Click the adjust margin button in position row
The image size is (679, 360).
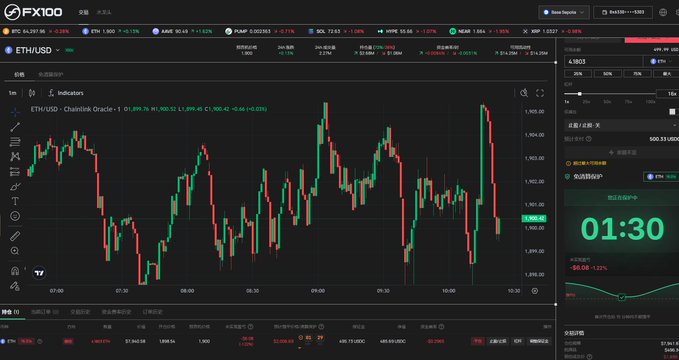point(539,341)
